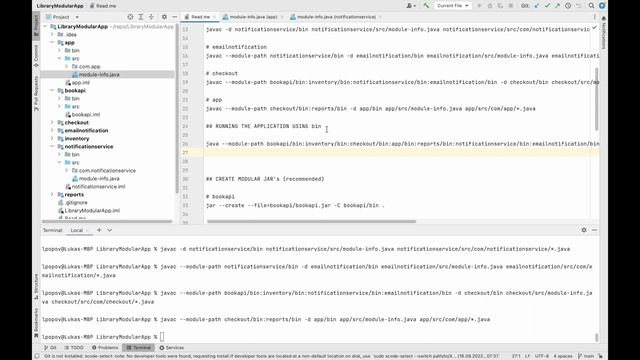Hide the Project panel with minus icon
The image size is (640, 360).
[174, 17]
